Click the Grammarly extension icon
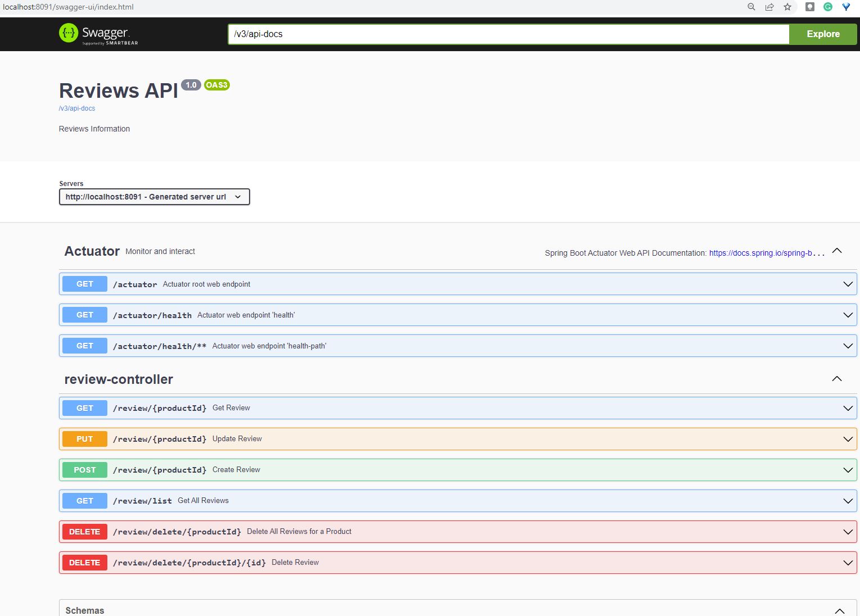The height and width of the screenshot is (616, 860). coord(827,7)
